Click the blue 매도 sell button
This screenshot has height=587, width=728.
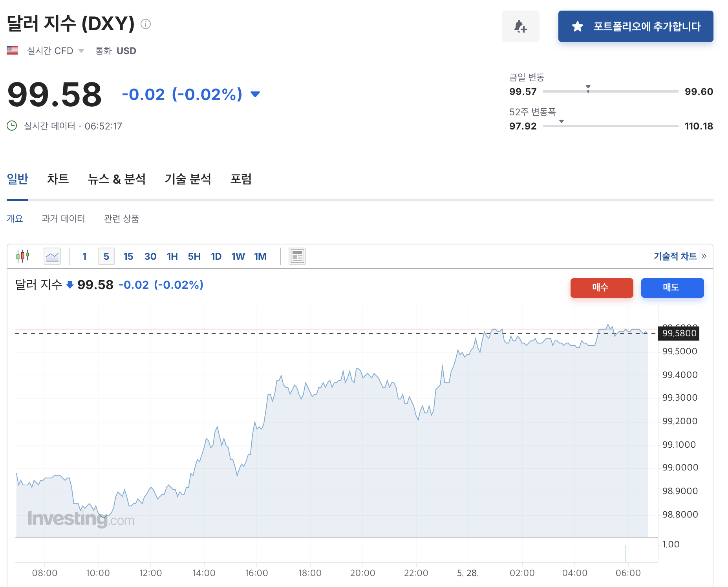(x=672, y=288)
